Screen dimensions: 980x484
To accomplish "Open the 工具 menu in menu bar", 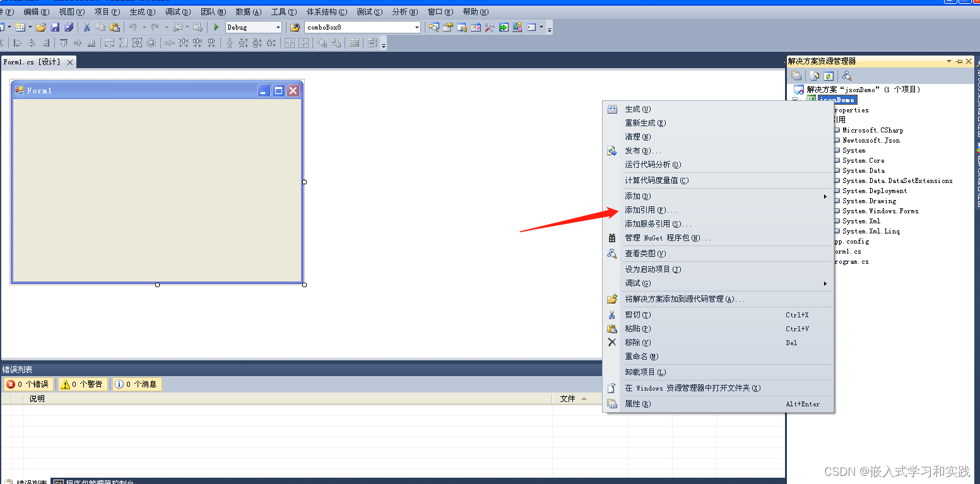I will (x=283, y=12).
